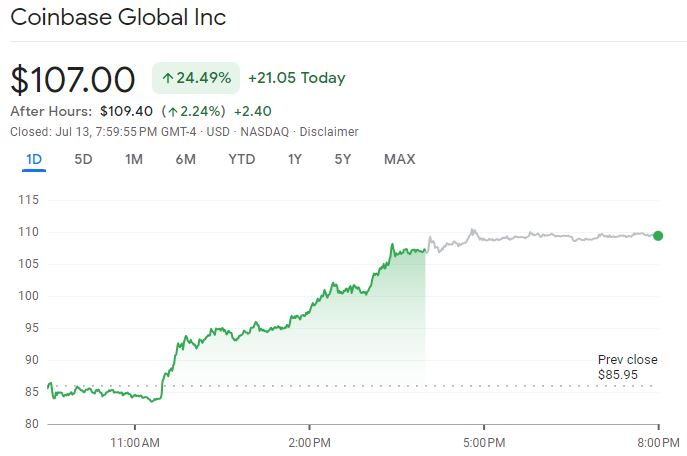View the 5Y chart range
Screen dimensions: 687x456
click(x=343, y=159)
